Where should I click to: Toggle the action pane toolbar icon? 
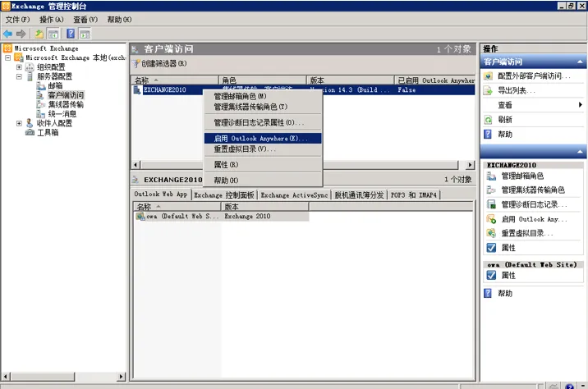pyautogui.click(x=85, y=34)
